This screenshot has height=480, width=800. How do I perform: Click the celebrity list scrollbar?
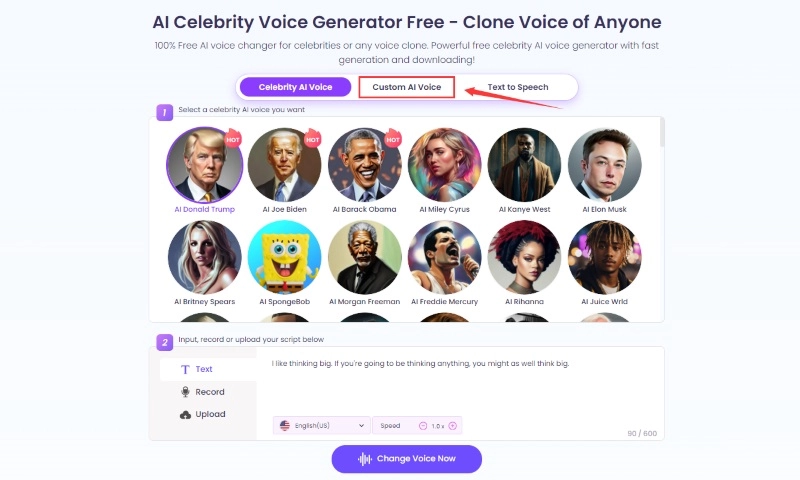[x=662, y=133]
